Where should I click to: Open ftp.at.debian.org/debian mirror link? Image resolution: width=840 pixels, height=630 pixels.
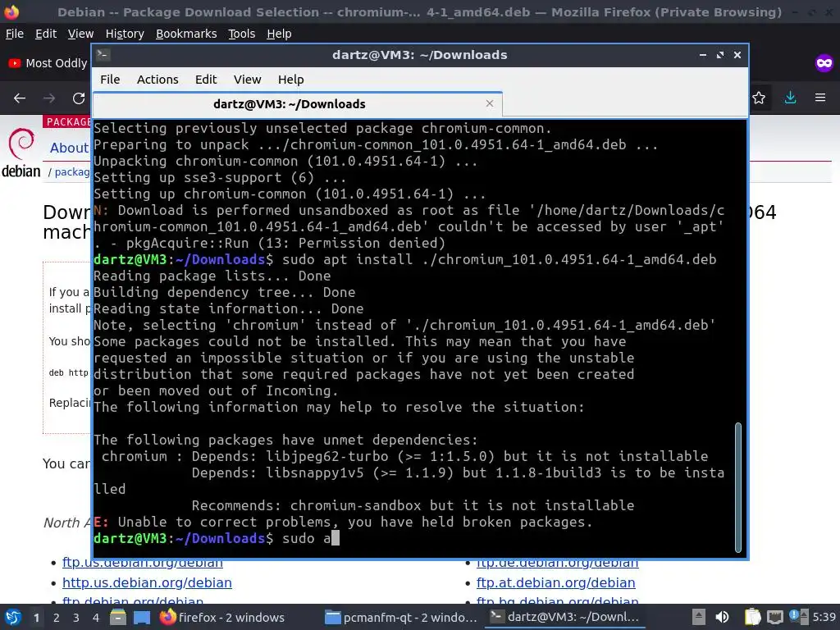point(555,582)
